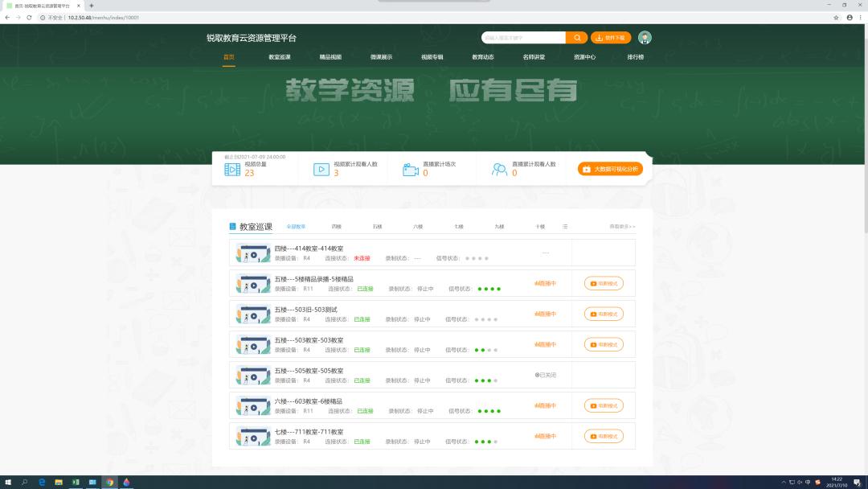Open the user avatar profile icon
Screen dimensions: 868x489
click(x=645, y=38)
